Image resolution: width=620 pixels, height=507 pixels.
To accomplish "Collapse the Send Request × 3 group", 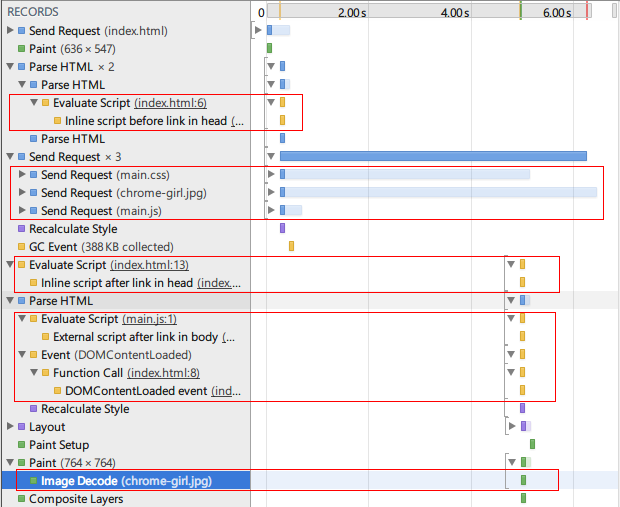I will (10, 157).
